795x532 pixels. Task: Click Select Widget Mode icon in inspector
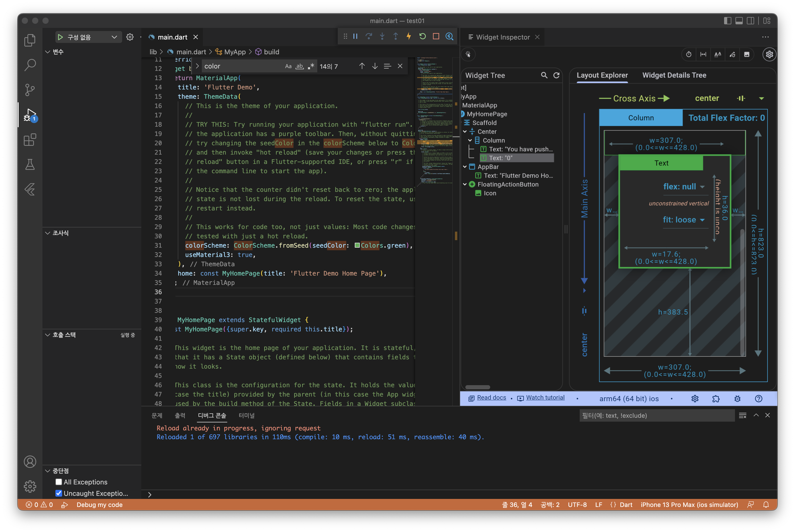click(x=468, y=54)
